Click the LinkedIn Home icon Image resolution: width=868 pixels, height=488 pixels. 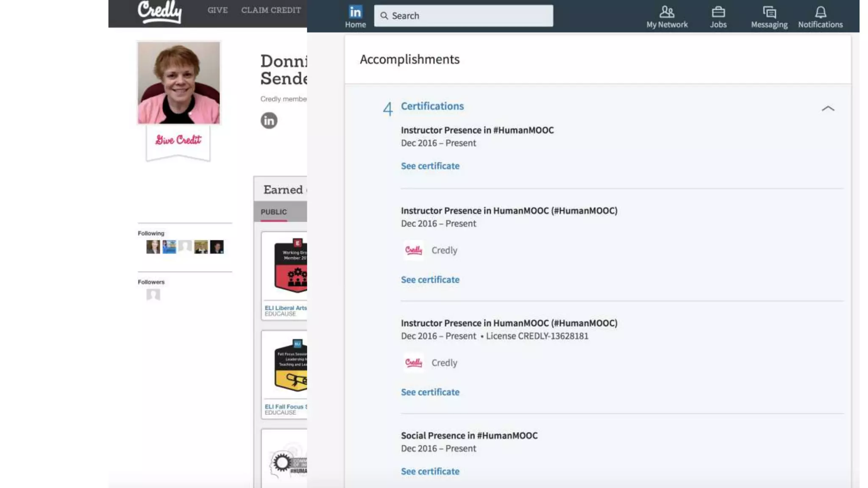pyautogui.click(x=355, y=12)
